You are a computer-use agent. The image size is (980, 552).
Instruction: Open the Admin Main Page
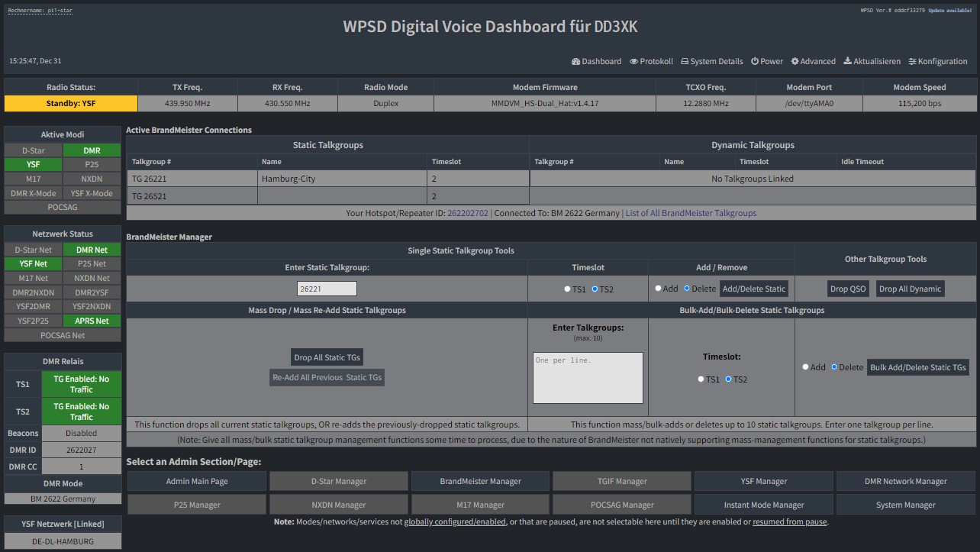pos(197,481)
